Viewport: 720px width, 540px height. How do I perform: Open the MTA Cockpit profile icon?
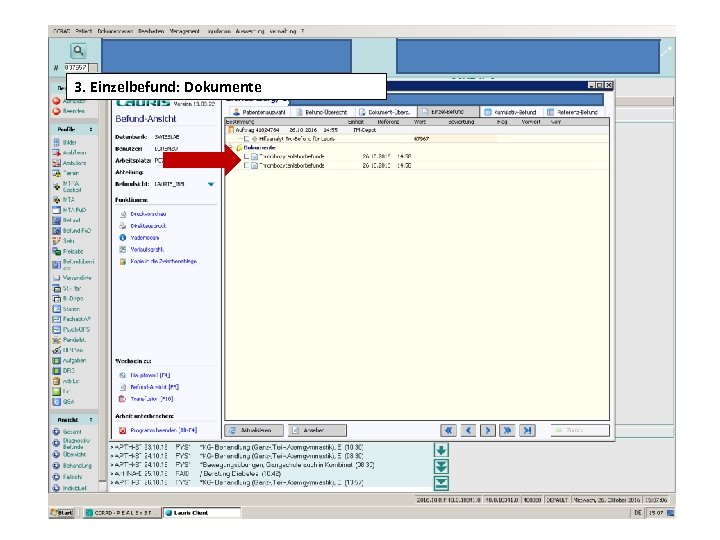click(56, 186)
